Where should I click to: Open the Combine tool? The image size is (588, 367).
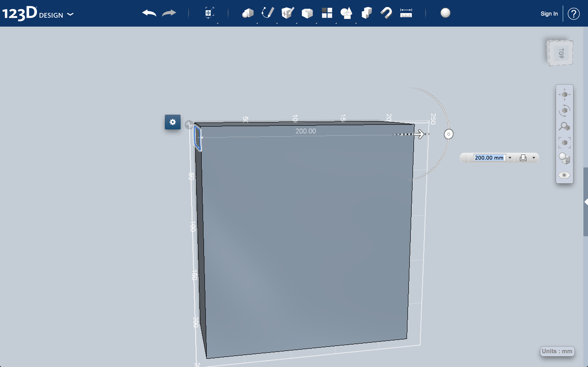pyautogui.click(x=346, y=13)
